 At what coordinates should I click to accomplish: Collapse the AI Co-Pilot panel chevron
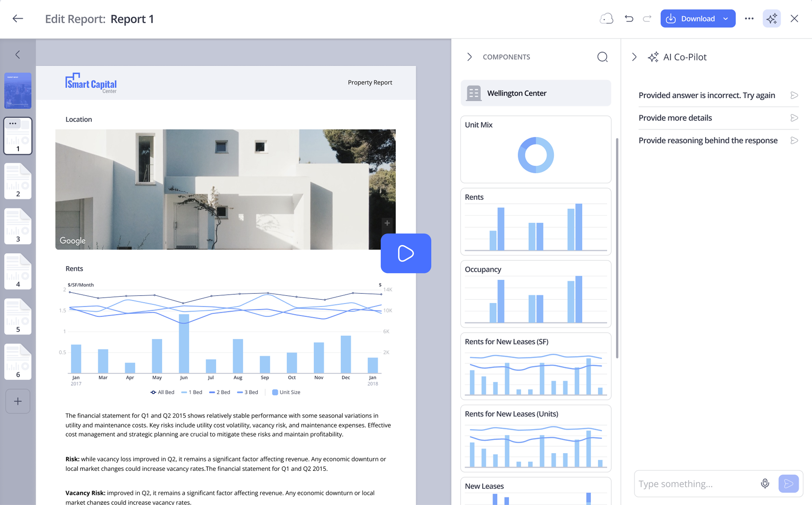634,57
